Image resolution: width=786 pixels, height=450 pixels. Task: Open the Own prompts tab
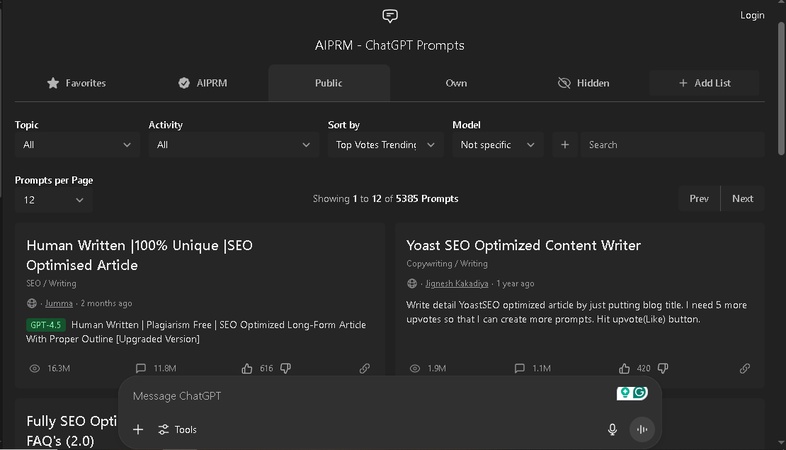(456, 83)
